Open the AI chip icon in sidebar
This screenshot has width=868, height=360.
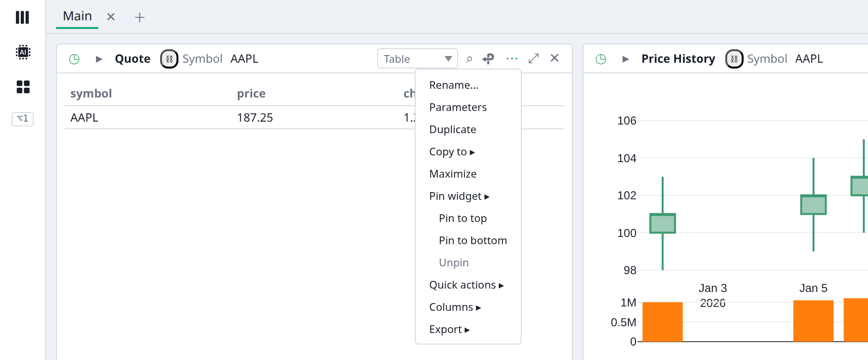point(23,52)
